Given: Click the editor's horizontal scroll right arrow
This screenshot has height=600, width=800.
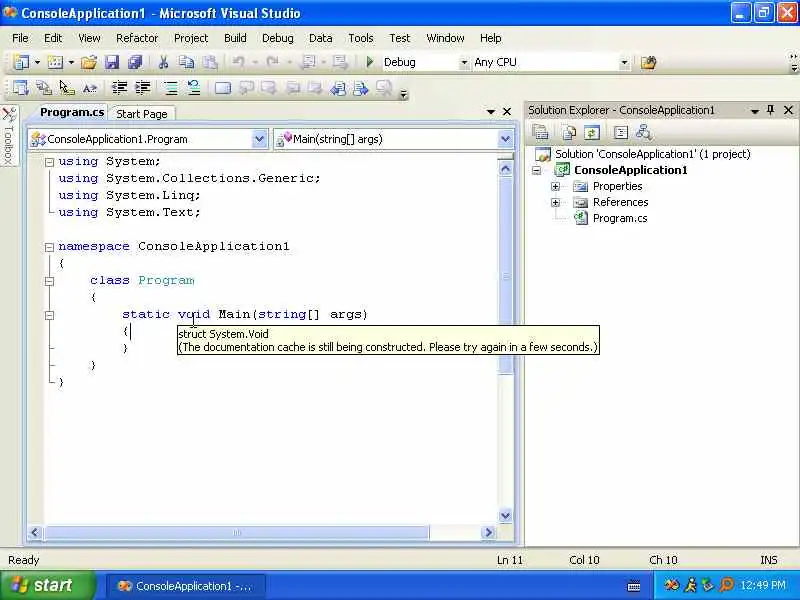Looking at the screenshot, I should click(x=488, y=533).
